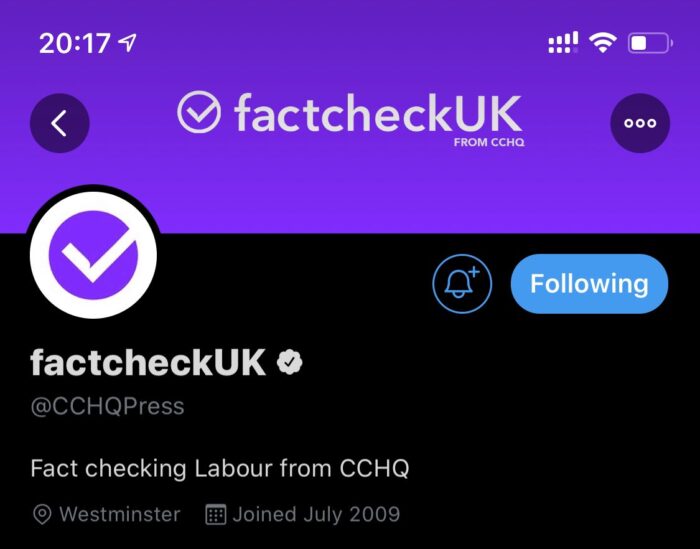Tap the 20:17 clock in status bar

(x=74, y=43)
